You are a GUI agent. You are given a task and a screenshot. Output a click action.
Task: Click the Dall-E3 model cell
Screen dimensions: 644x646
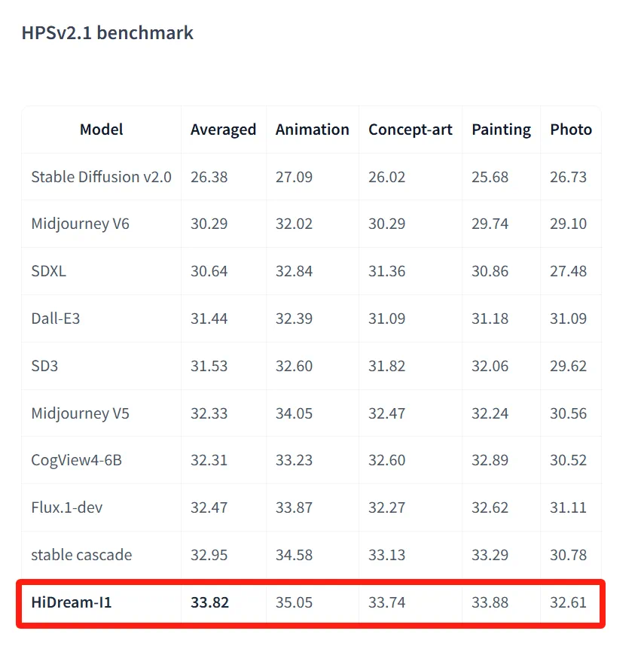55,318
